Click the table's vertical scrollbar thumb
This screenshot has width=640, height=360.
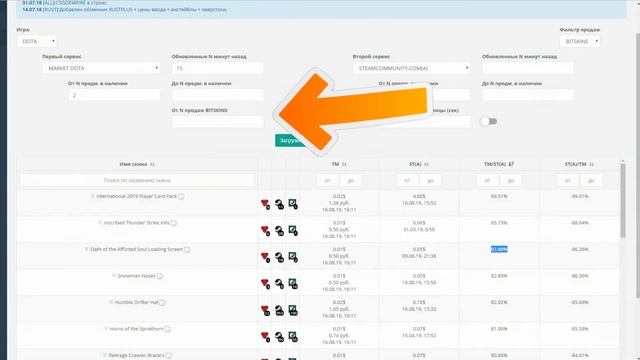tap(623, 200)
